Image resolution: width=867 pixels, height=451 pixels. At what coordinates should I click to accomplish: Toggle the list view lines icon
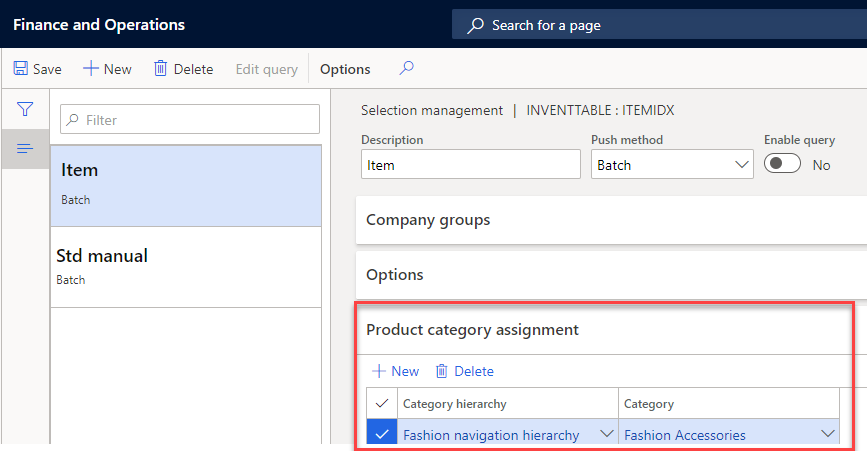click(25, 149)
